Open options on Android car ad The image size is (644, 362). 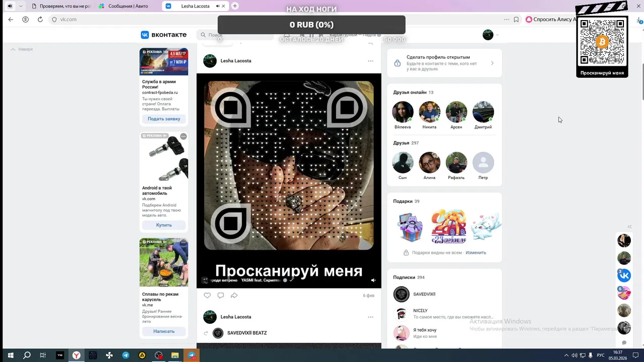[183, 136]
